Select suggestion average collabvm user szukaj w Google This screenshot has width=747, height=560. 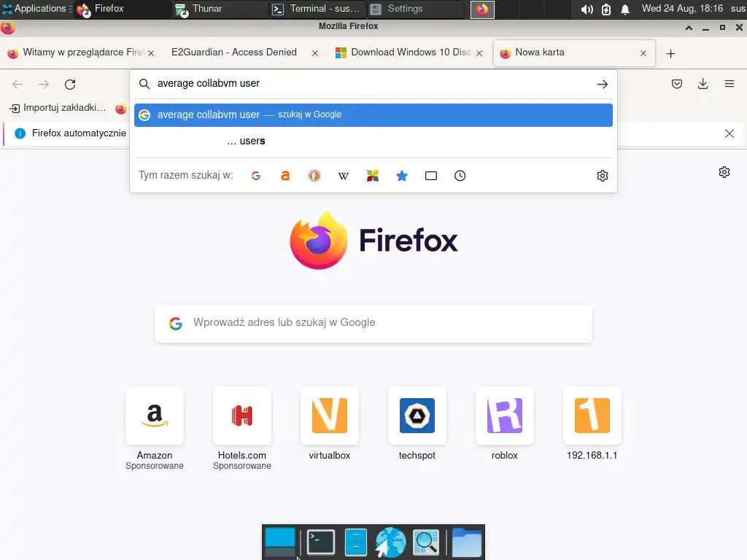click(x=373, y=114)
